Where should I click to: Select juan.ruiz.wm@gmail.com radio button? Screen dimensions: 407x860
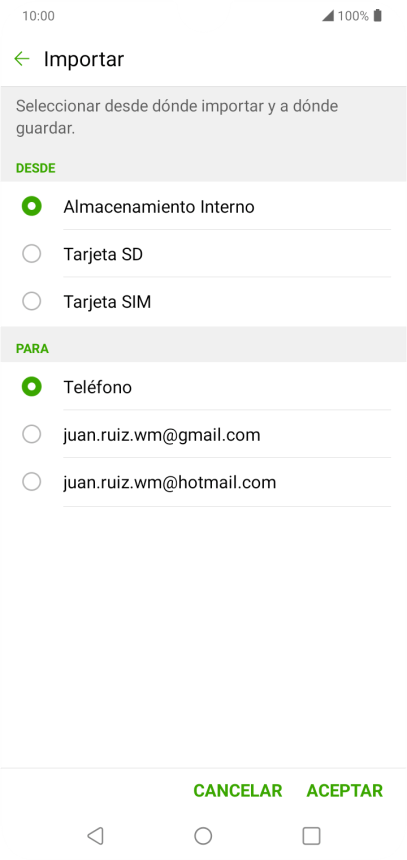pos(31,434)
